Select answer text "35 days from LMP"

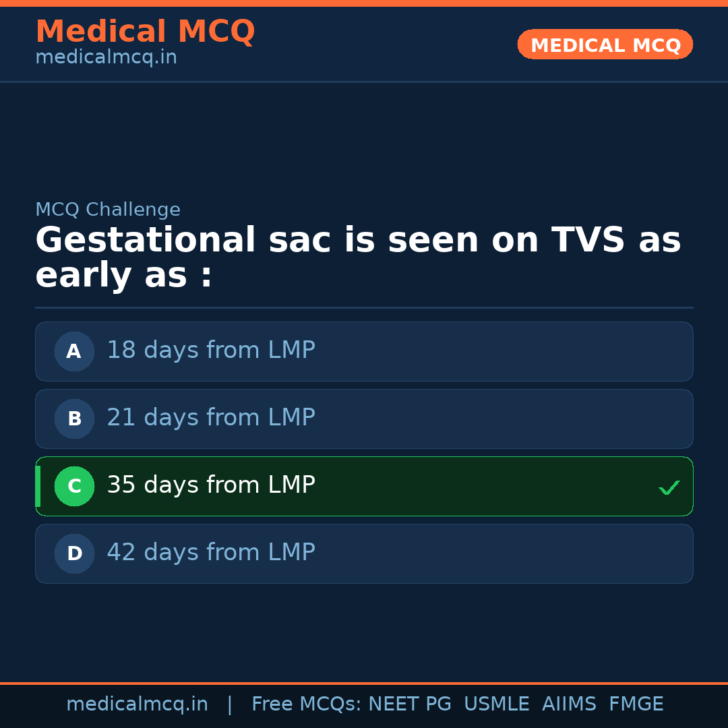pyautogui.click(x=210, y=485)
